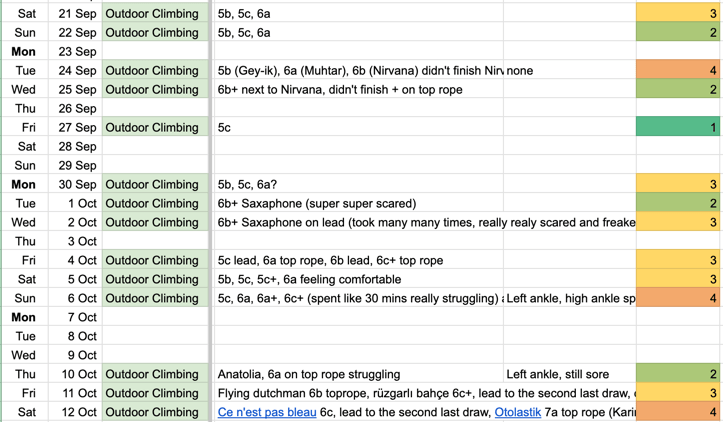
Task: Select the "7 Oct" date cell
Action: click(77, 317)
